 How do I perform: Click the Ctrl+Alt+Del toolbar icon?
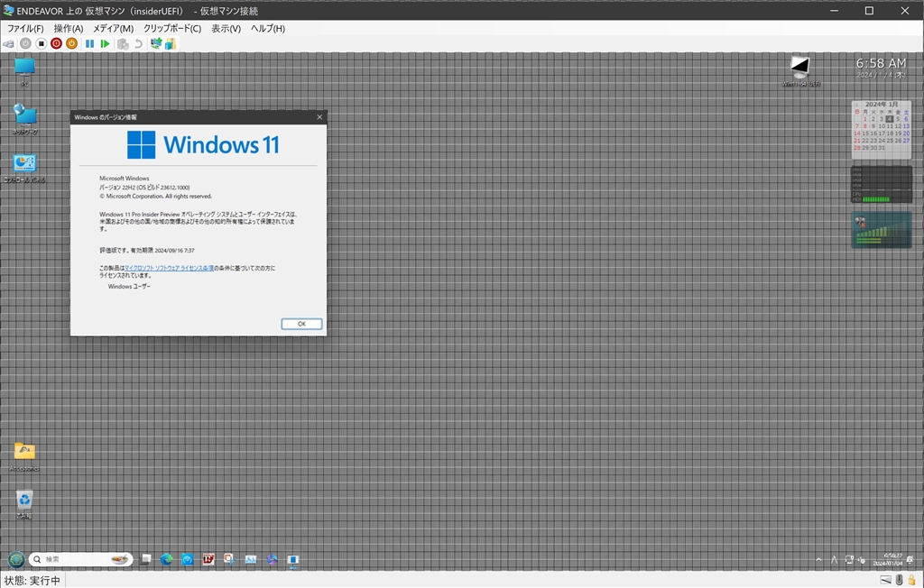tap(9, 43)
